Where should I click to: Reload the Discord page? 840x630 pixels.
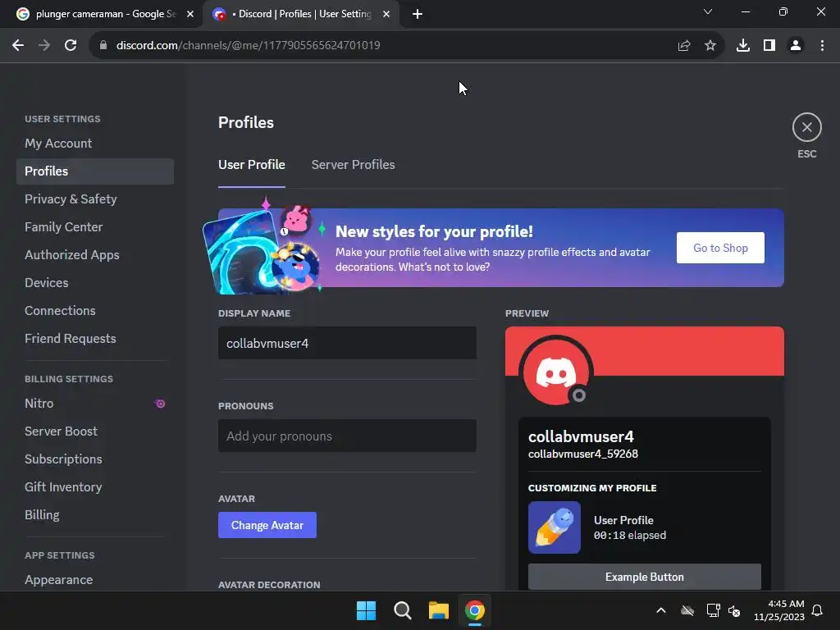point(71,46)
